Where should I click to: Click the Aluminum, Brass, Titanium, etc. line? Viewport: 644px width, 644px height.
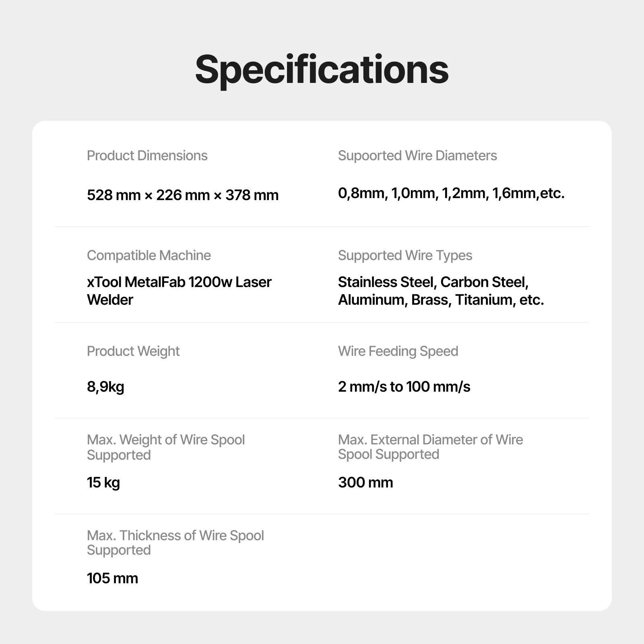pos(441,300)
